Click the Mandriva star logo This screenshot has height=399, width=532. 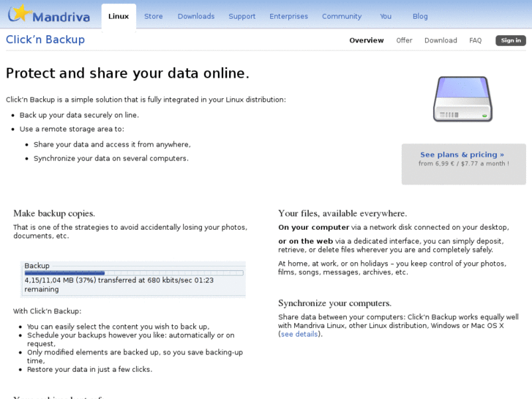point(49,14)
